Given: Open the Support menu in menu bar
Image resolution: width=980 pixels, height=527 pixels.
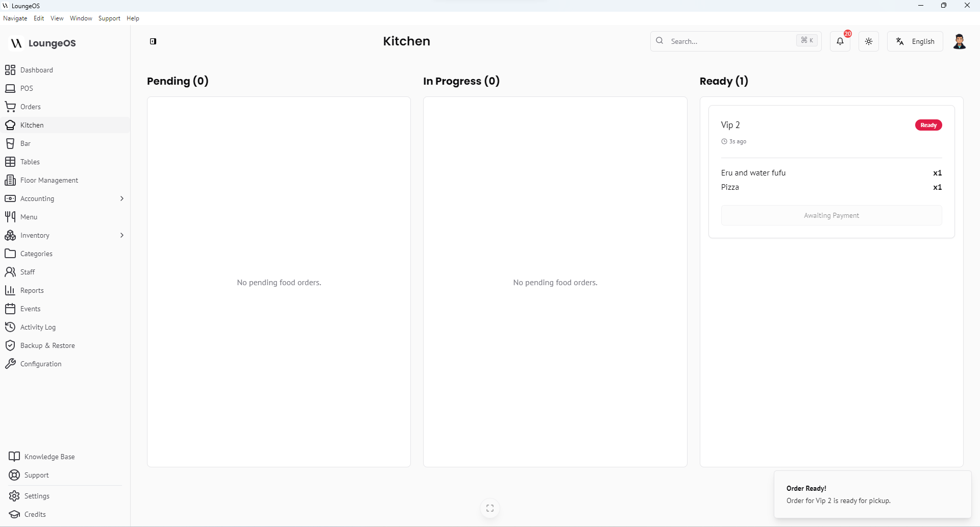Looking at the screenshot, I should (109, 18).
